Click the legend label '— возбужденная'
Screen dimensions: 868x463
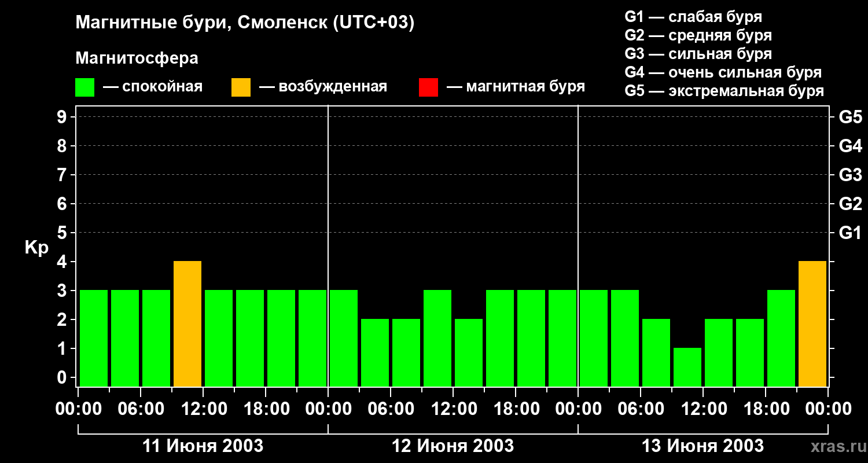coord(323,87)
